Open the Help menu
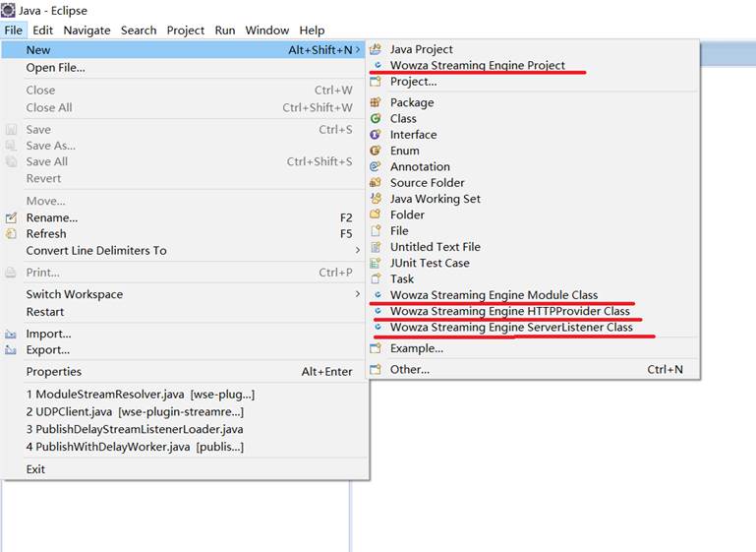 (312, 31)
